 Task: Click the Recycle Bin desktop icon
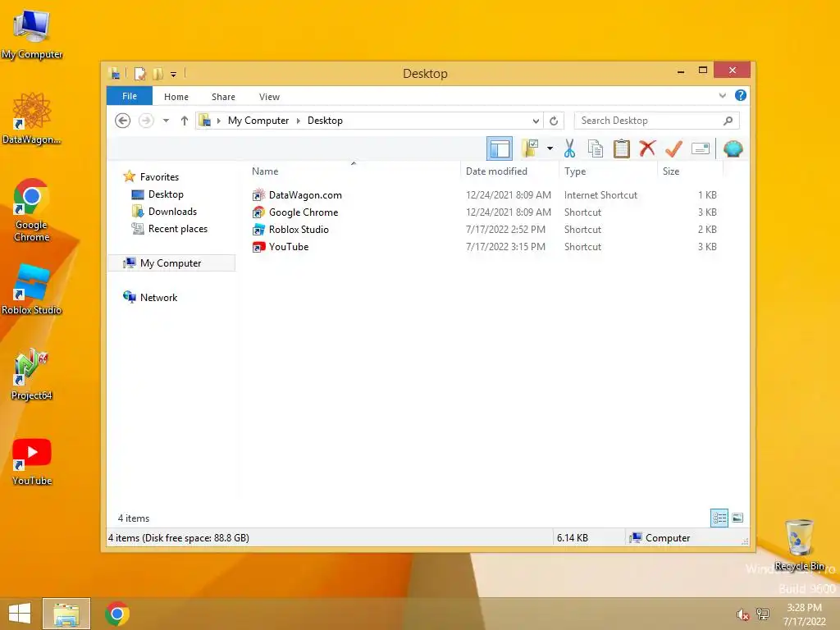point(799,545)
